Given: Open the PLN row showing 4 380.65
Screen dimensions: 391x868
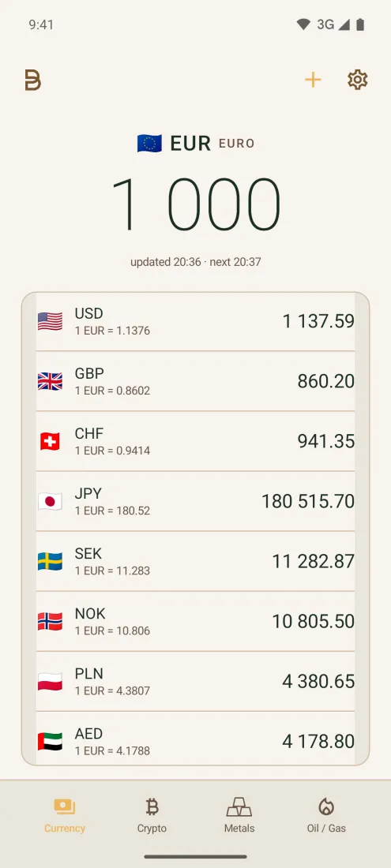Looking at the screenshot, I should point(196,682).
